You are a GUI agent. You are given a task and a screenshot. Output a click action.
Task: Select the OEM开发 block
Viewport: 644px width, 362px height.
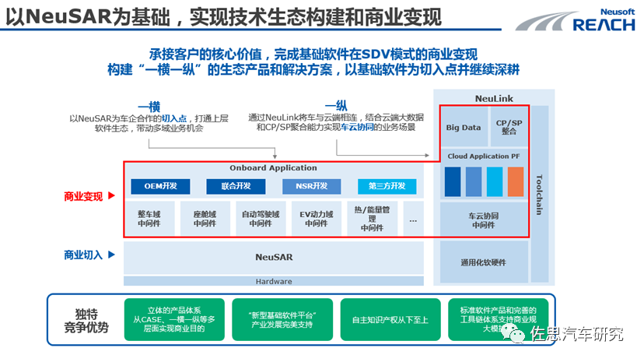[x=160, y=186]
